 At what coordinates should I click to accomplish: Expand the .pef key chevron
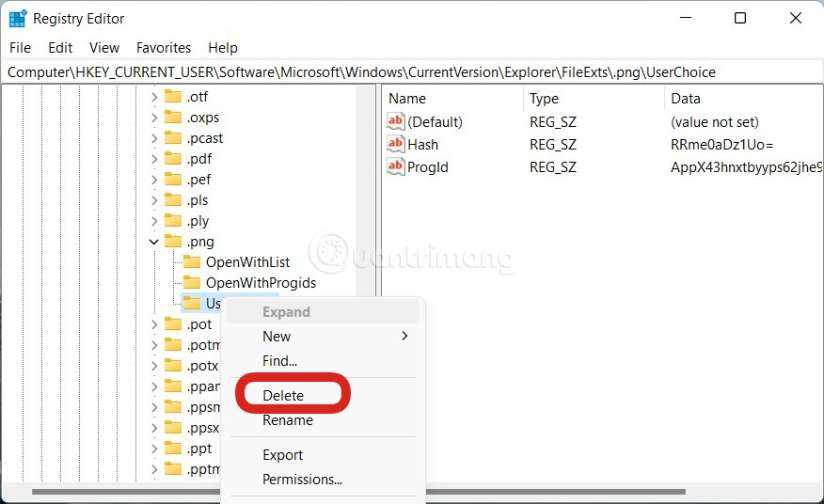coord(154,180)
